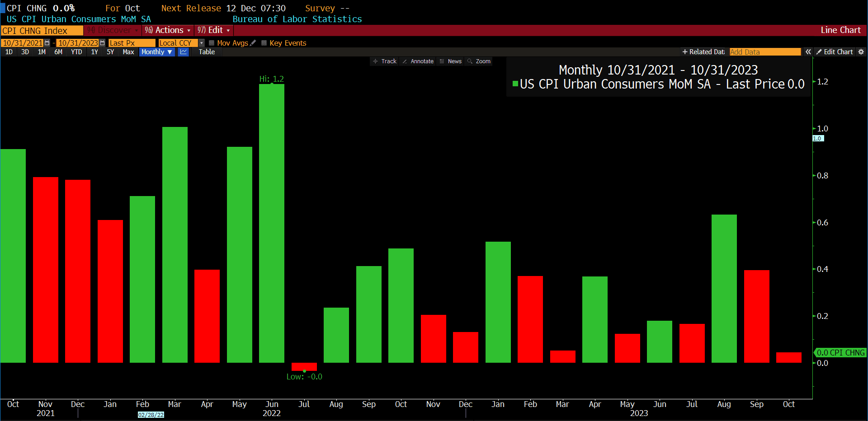Open chart settings gear icon
Screen dimensions: 868x421
pos(861,52)
